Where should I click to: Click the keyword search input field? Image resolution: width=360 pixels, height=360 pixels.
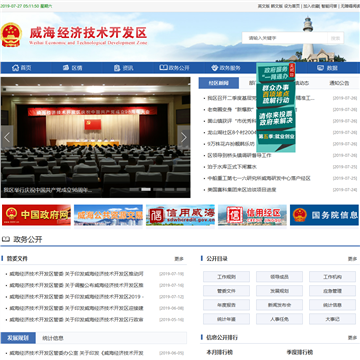pyautogui.click(x=285, y=38)
